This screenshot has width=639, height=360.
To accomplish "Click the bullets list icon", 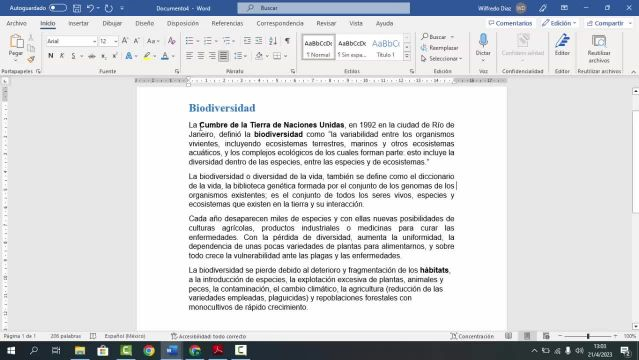I will pos(189,41).
